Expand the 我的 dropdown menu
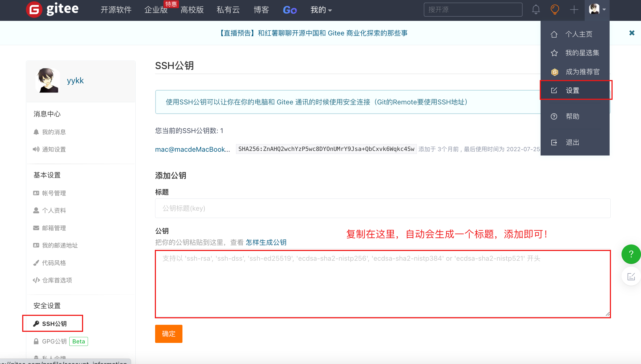The image size is (641, 364). (x=321, y=10)
